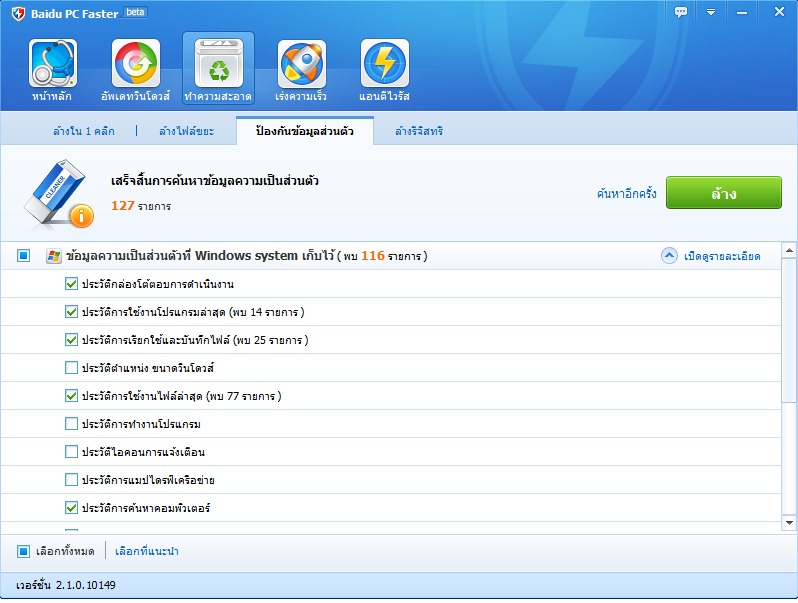Click the eraser cleaner icon with info badge
Viewport: 798px width, 603px height.
(x=58, y=195)
